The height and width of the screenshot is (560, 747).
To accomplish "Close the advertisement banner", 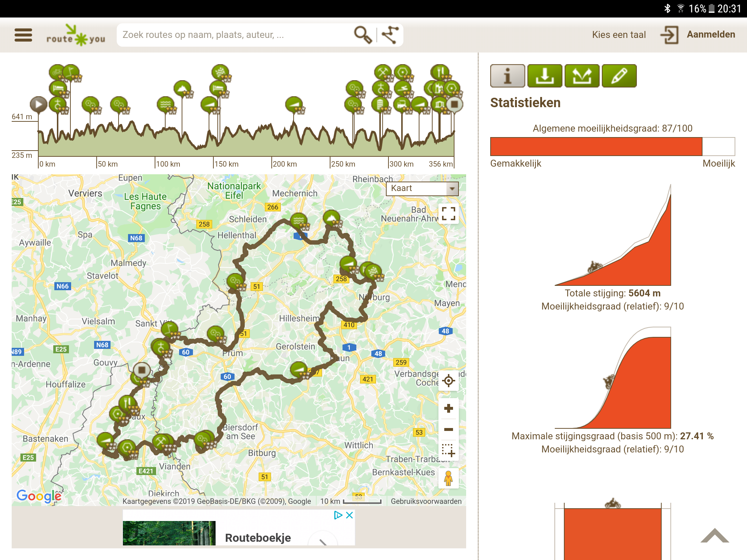I will [x=349, y=515].
